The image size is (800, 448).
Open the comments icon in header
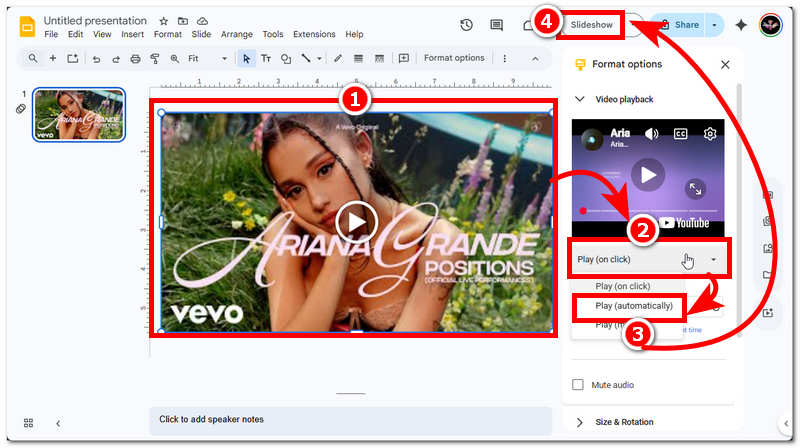[x=496, y=25]
